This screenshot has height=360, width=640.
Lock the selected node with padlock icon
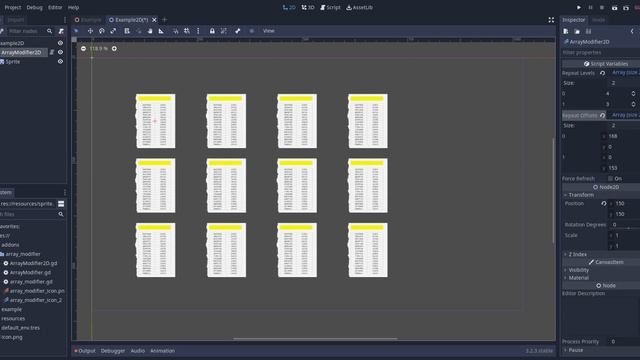pos(212,31)
